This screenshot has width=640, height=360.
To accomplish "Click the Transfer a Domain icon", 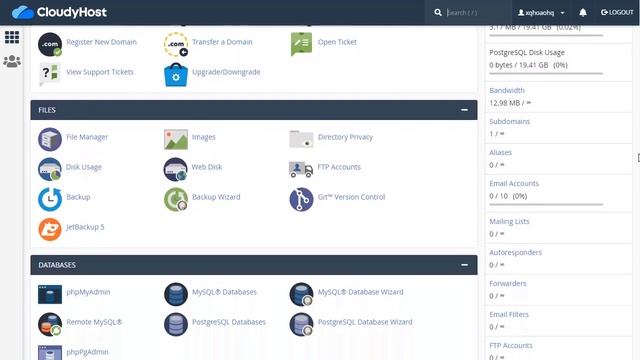I will point(176,44).
